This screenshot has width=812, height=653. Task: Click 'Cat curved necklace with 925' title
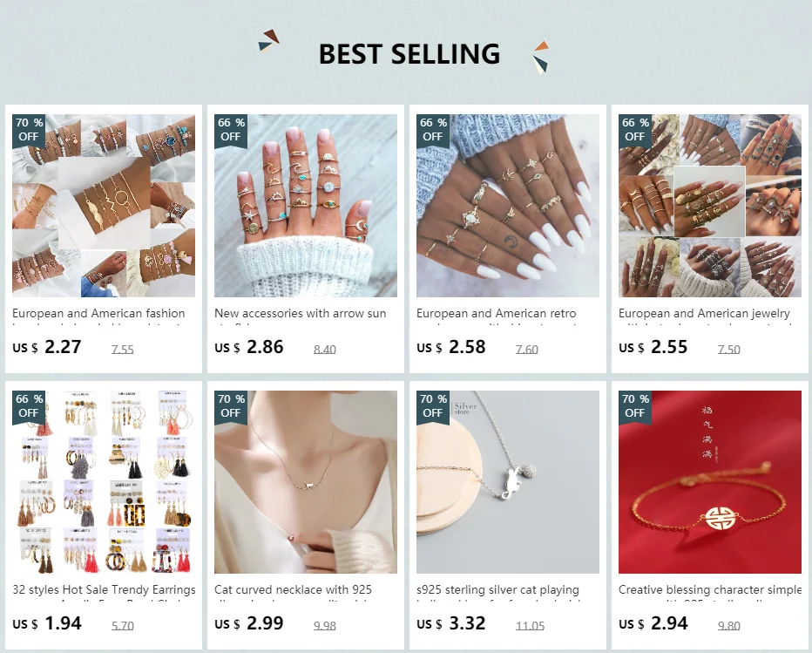tap(293, 589)
